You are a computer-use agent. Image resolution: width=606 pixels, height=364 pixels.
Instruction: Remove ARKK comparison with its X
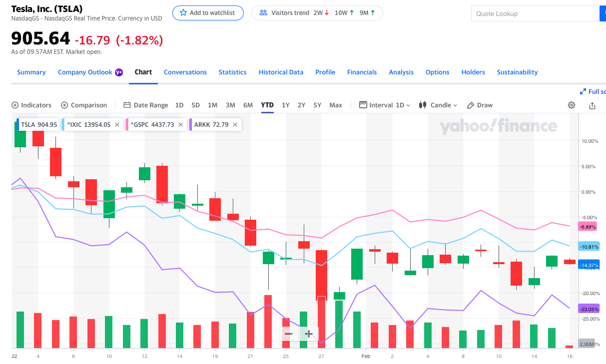tap(235, 125)
